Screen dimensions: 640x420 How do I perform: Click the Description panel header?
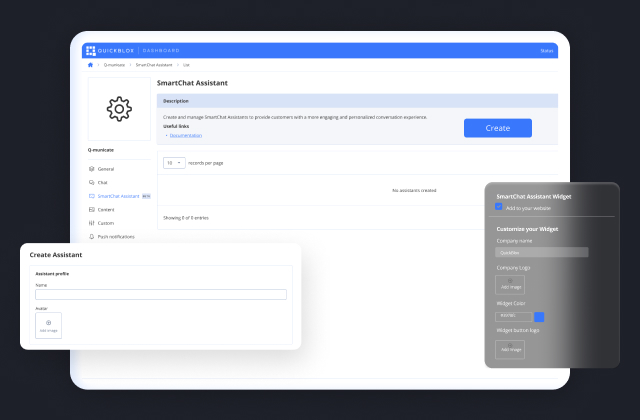357,101
